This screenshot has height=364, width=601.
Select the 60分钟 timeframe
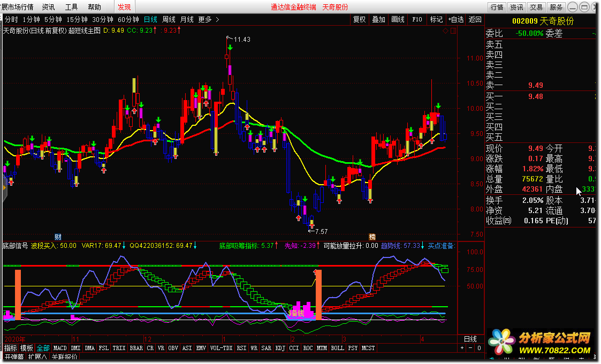[x=128, y=19]
